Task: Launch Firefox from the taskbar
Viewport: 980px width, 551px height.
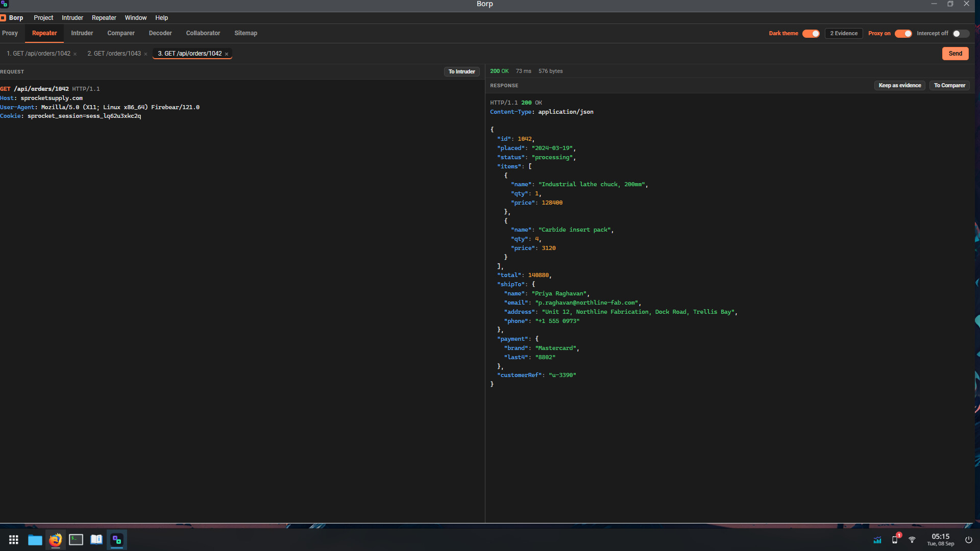Action: coord(55,540)
